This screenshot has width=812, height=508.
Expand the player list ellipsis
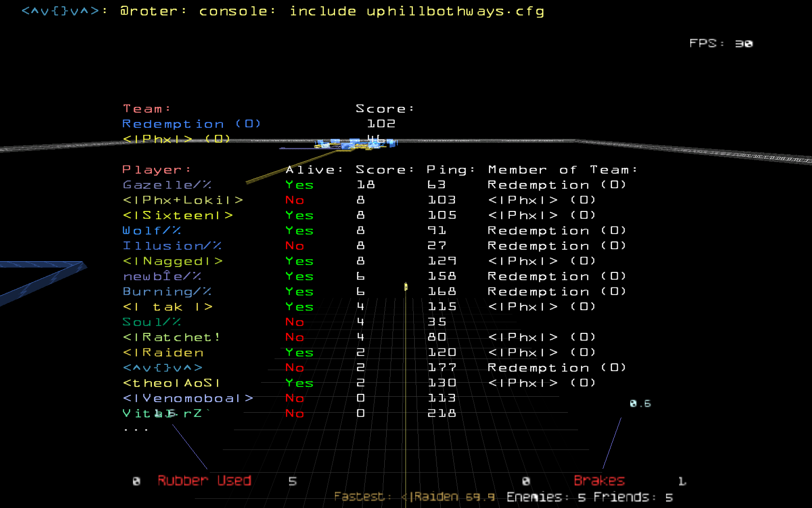[136, 429]
